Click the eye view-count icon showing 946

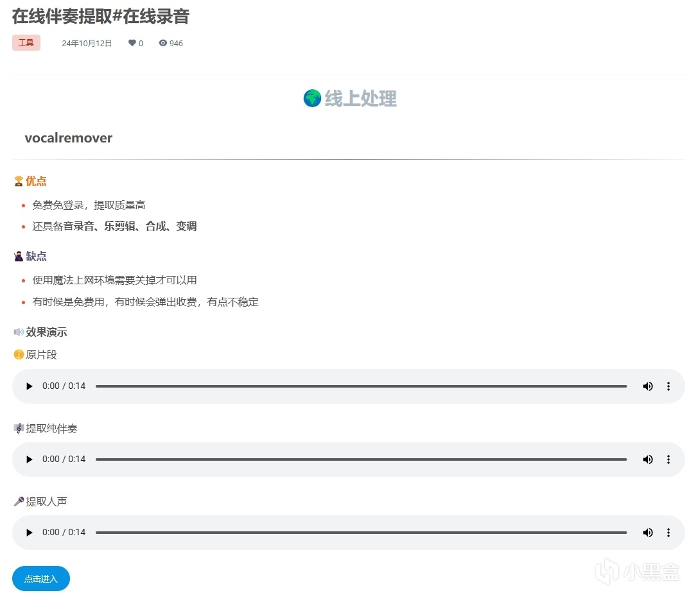point(162,43)
